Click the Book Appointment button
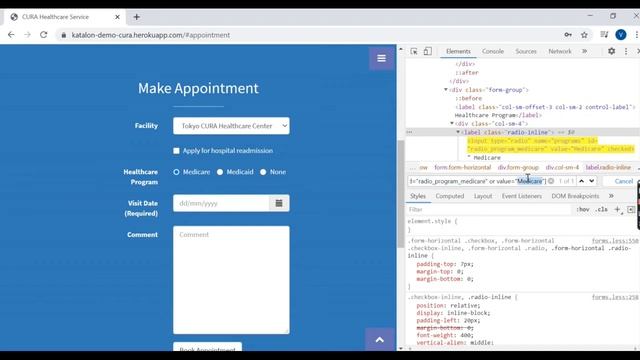Image resolution: width=640 pixels, height=360 pixels. coord(207,347)
